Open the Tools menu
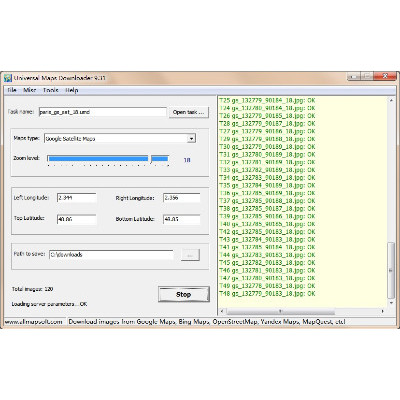 (x=51, y=90)
